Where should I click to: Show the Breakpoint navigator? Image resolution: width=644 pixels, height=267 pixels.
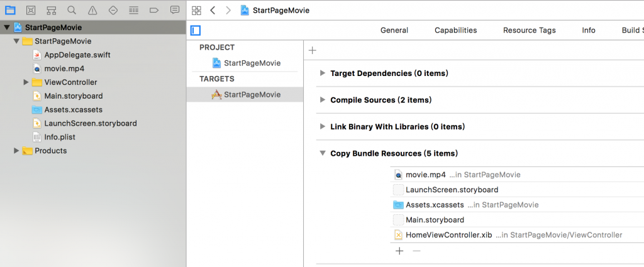coord(154,10)
